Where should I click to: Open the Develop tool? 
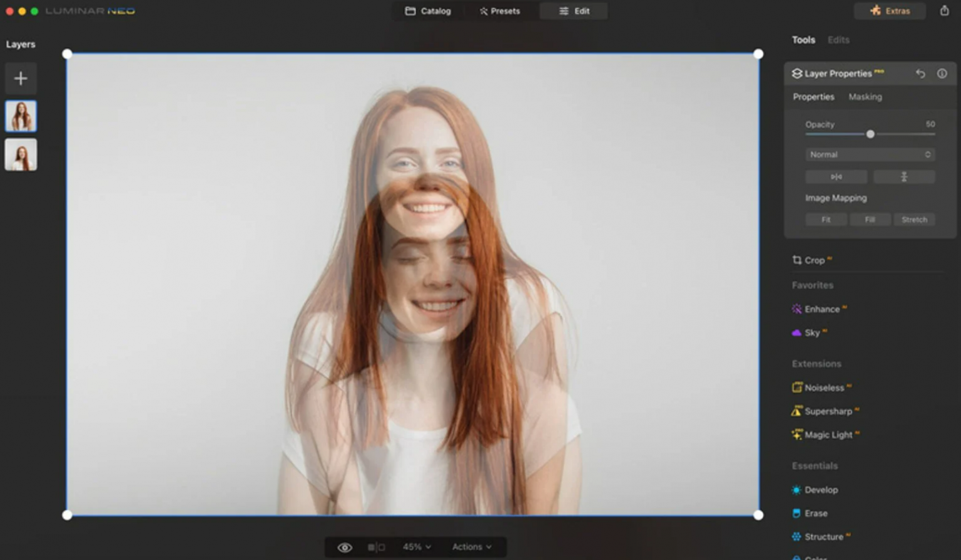pyautogui.click(x=815, y=490)
